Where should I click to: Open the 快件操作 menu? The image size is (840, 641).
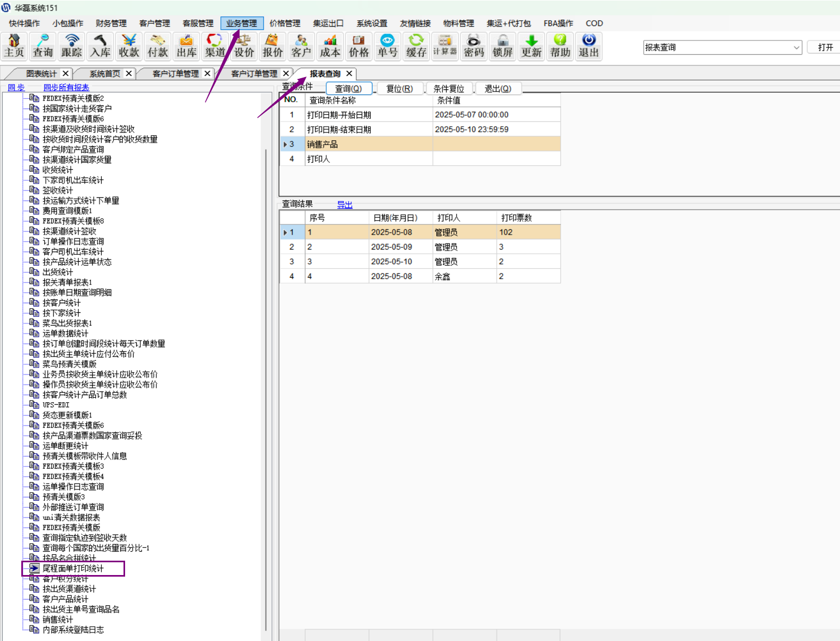(x=24, y=23)
